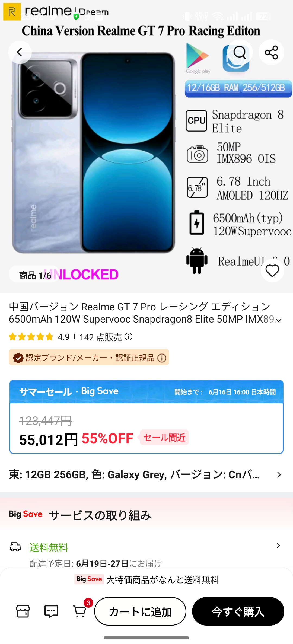Open Big Save サービスの取り組み section
The height and width of the screenshot is (644, 293).
point(146,515)
